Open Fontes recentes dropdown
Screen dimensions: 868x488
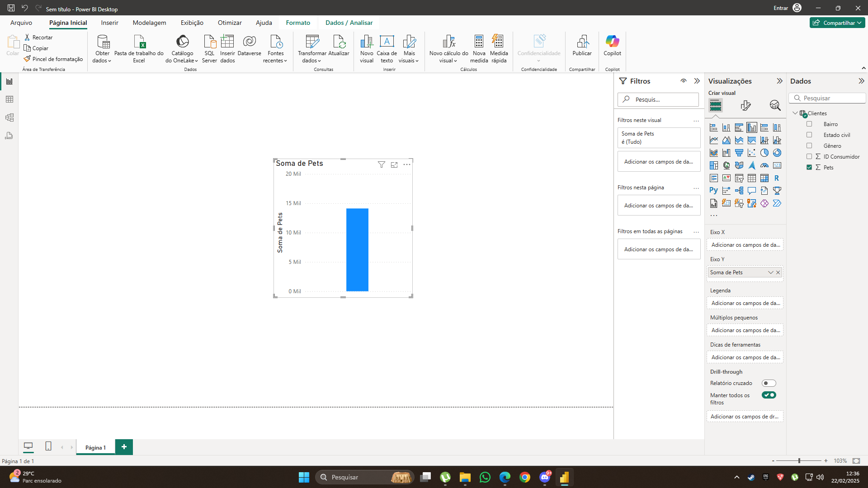(x=275, y=48)
